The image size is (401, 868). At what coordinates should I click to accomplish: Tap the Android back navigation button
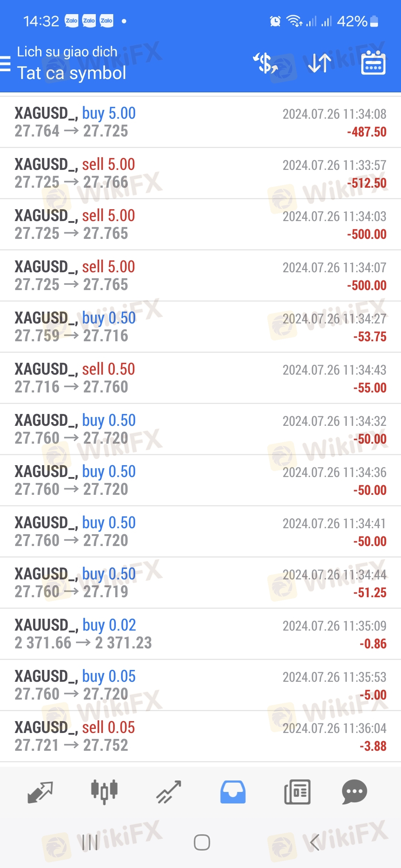coord(314,842)
